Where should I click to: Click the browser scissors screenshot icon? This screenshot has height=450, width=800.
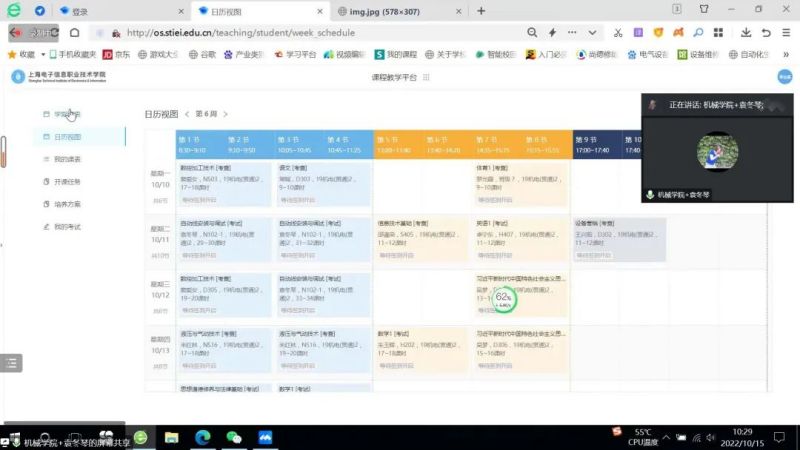click(618, 33)
